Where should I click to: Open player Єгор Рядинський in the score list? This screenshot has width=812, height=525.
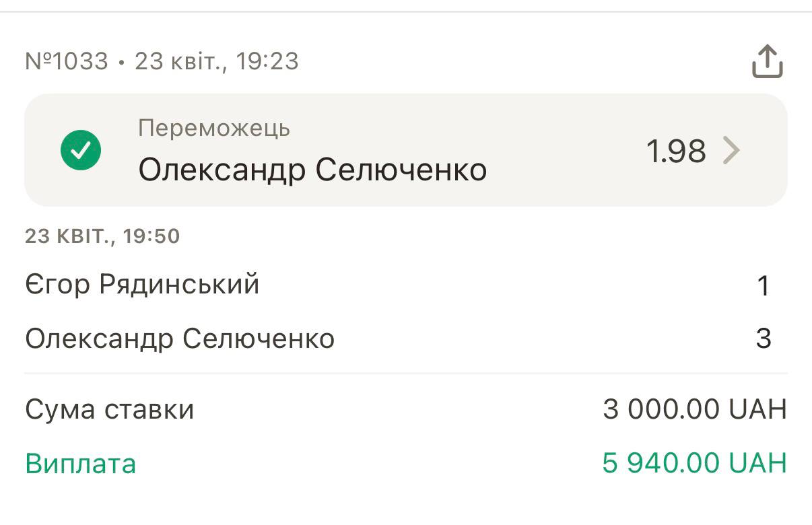click(142, 285)
